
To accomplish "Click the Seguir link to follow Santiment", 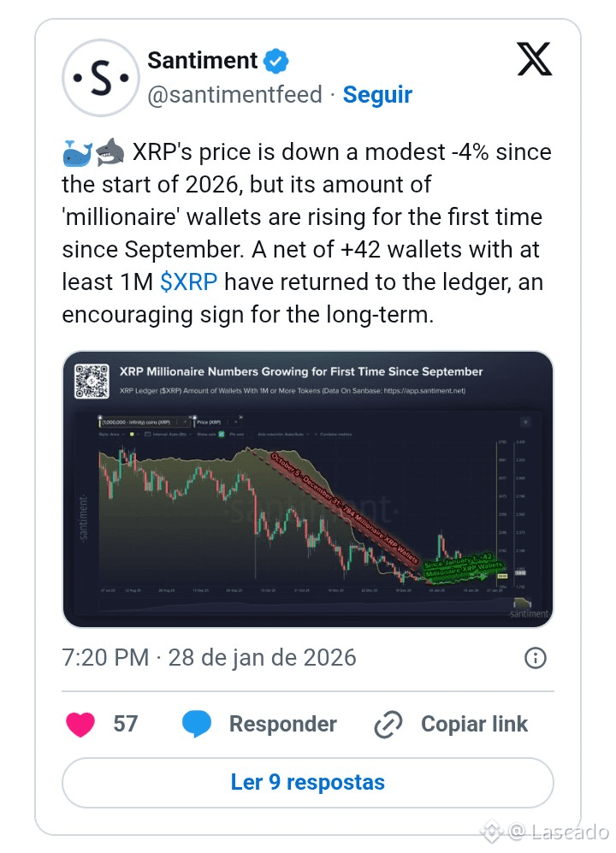I will [377, 95].
